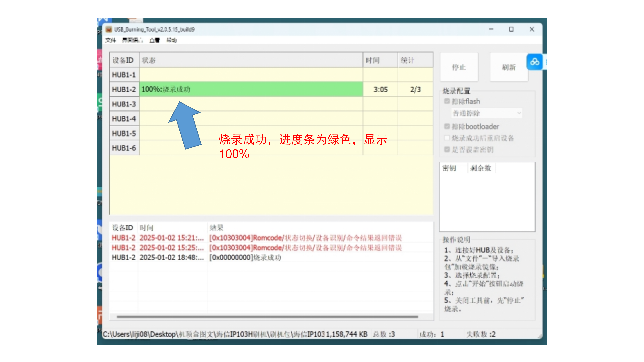The height and width of the screenshot is (362, 644).
Task: Click the log panel horizontal scrollbar
Action: click(267, 317)
